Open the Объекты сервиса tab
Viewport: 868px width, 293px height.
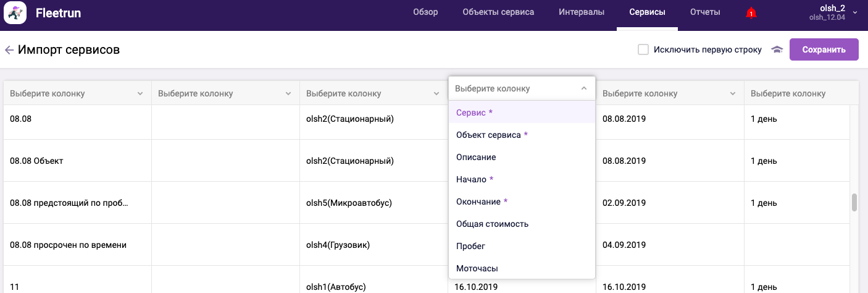coord(498,12)
